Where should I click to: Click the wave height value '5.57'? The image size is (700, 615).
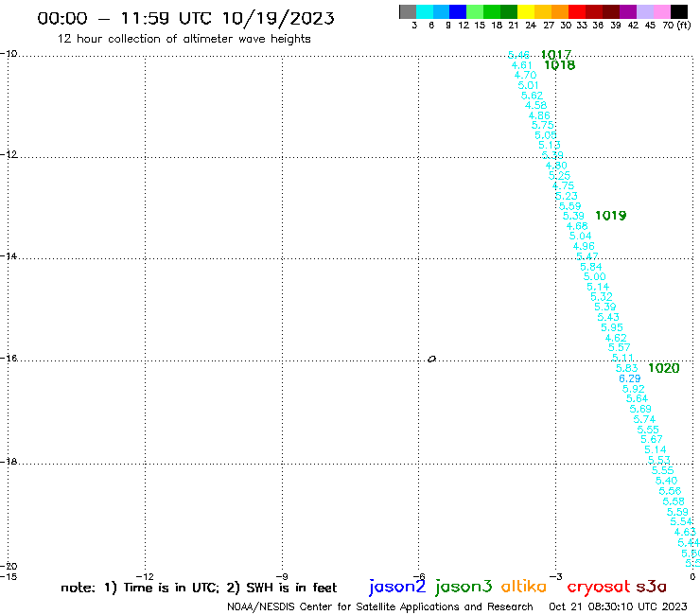coord(620,347)
